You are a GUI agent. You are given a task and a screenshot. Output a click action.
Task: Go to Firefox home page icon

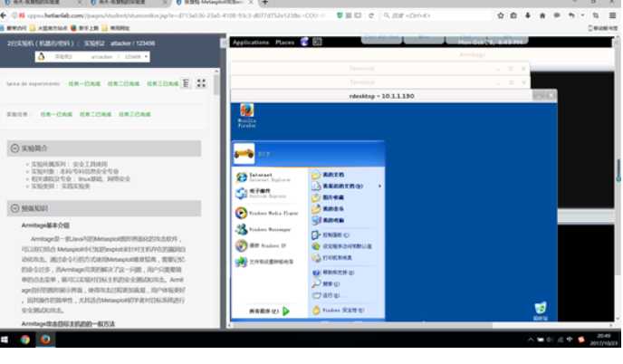pos(542,15)
